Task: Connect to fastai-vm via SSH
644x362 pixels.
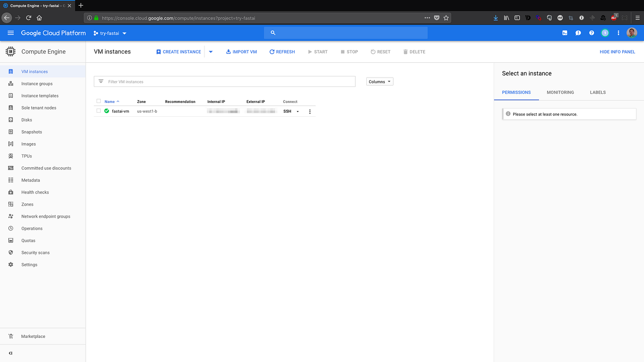Action: 287,111
